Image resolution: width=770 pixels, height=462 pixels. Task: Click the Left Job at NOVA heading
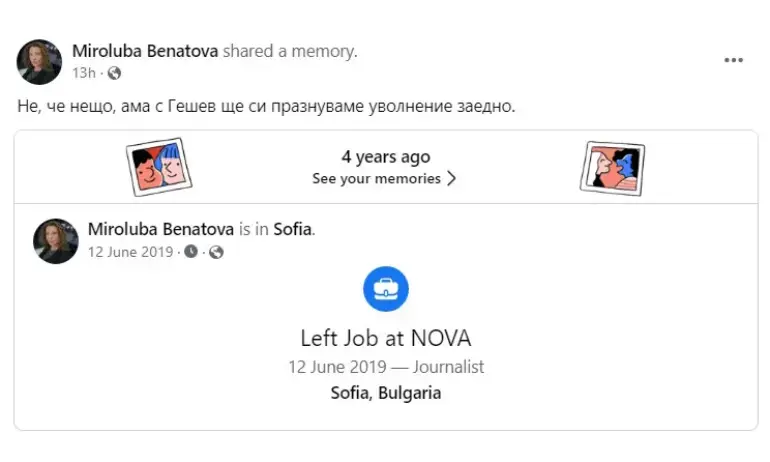pyautogui.click(x=385, y=337)
